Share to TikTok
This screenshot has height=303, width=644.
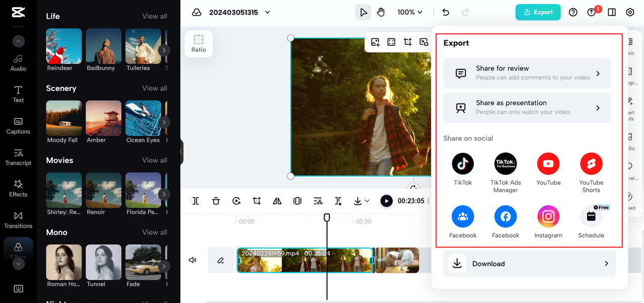(463, 164)
